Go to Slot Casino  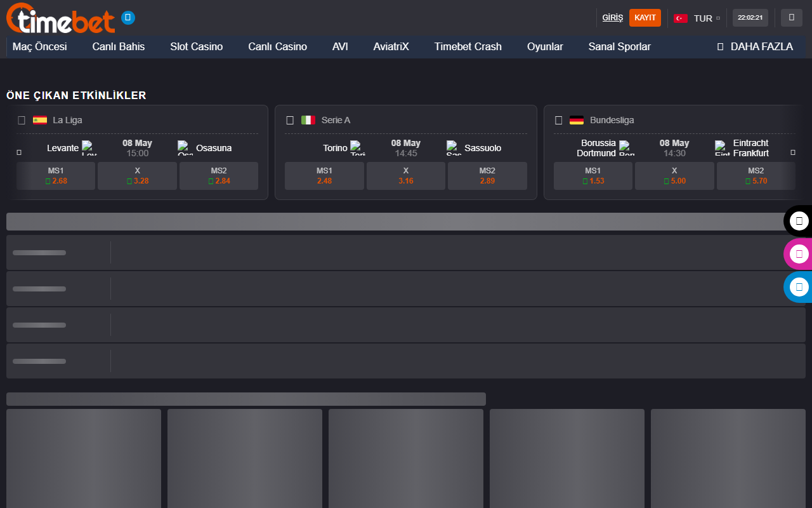197,46
